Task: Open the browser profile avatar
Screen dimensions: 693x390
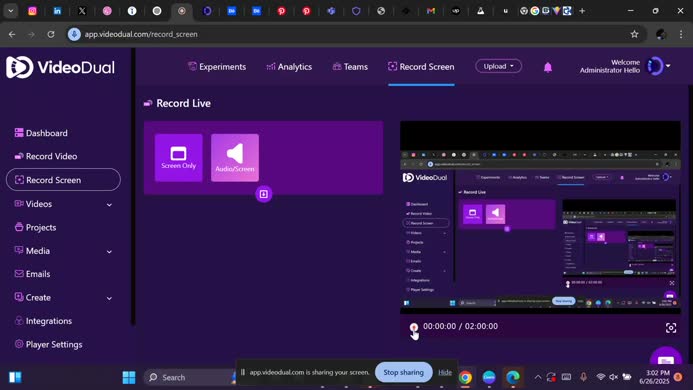Action: point(661,34)
